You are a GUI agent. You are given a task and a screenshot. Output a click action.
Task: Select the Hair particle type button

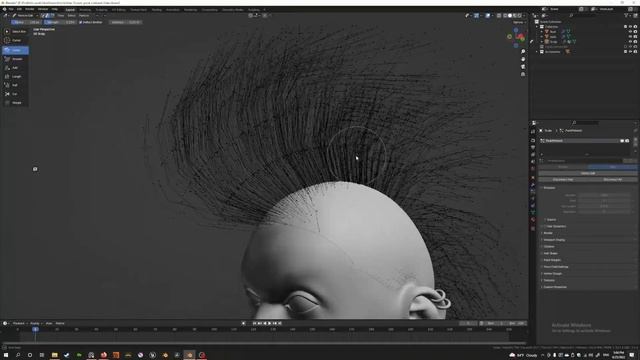click(612, 167)
